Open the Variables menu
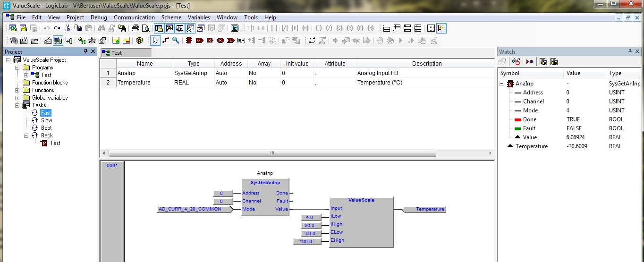 pos(199,17)
